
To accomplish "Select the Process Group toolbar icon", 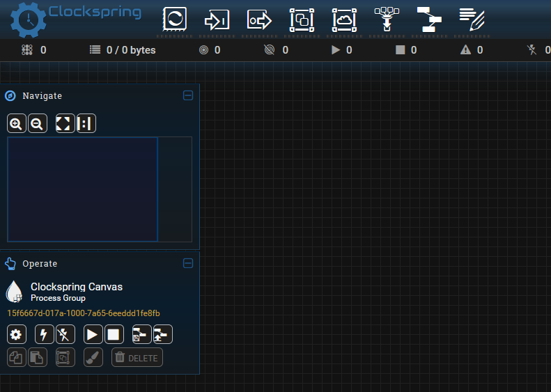I will [x=302, y=20].
